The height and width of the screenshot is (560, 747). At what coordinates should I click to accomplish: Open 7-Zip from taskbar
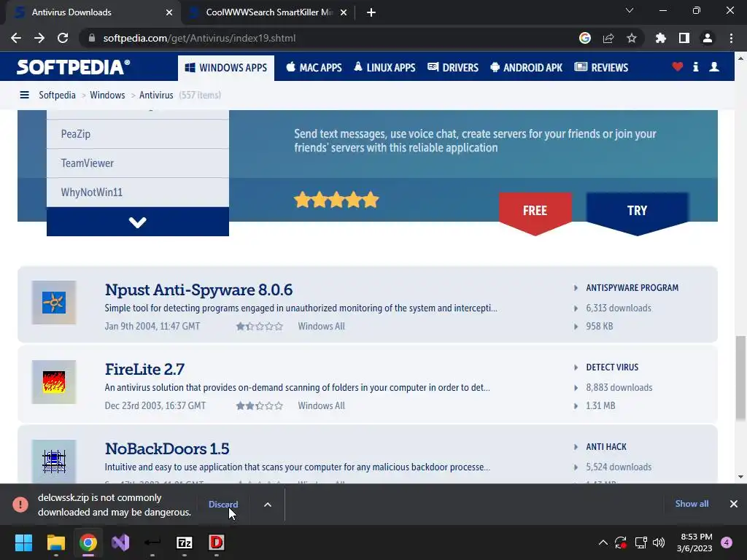pos(185,542)
